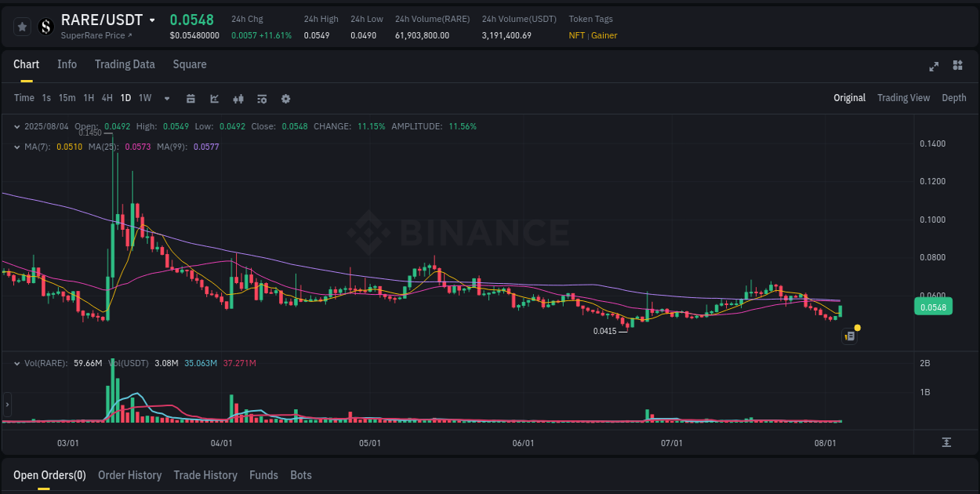
Task: Click the Gainer token tag
Action: point(604,35)
